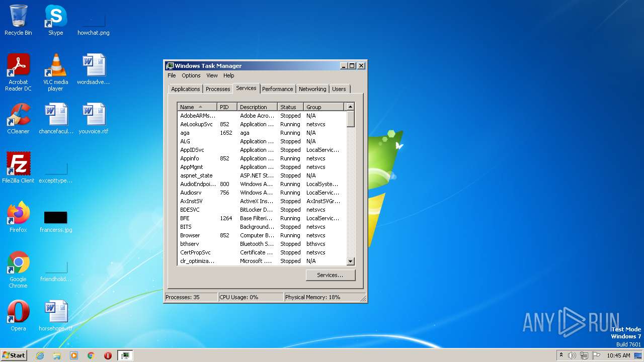
Task: Sort by the Status column header
Action: (291, 107)
